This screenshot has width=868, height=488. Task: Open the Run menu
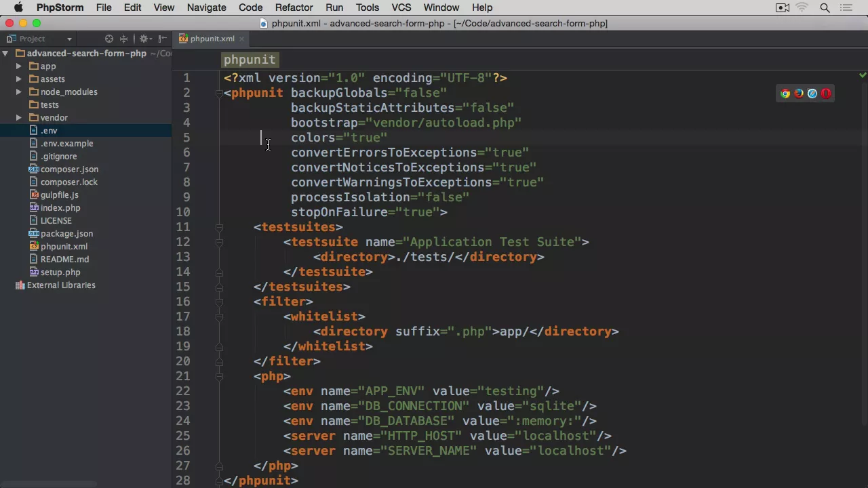pyautogui.click(x=334, y=7)
